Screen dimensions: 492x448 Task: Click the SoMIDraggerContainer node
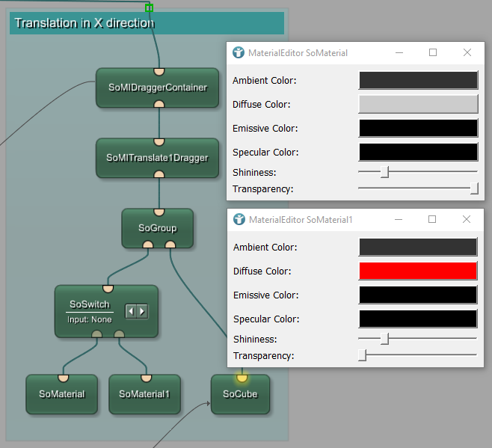click(x=157, y=88)
